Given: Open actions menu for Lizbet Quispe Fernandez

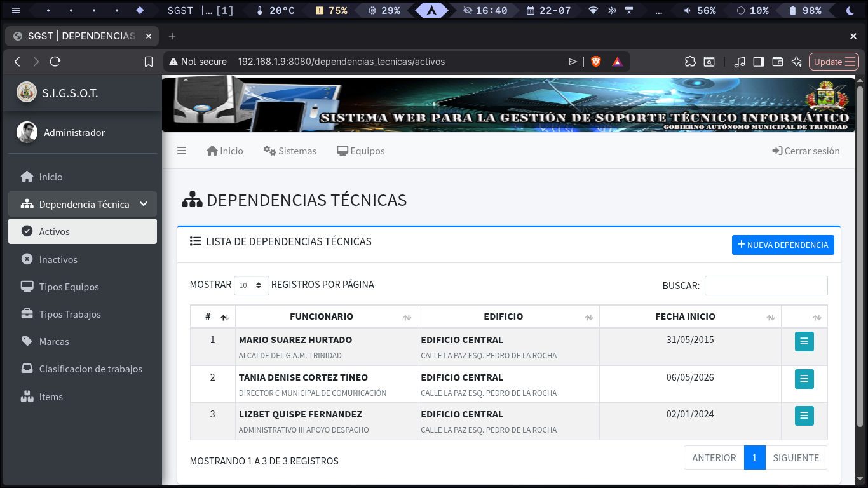Looking at the screenshot, I should tap(804, 416).
